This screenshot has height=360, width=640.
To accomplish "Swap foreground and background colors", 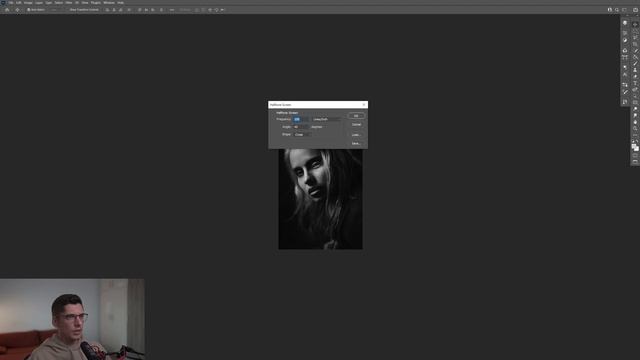I will pyautogui.click(x=637, y=140).
